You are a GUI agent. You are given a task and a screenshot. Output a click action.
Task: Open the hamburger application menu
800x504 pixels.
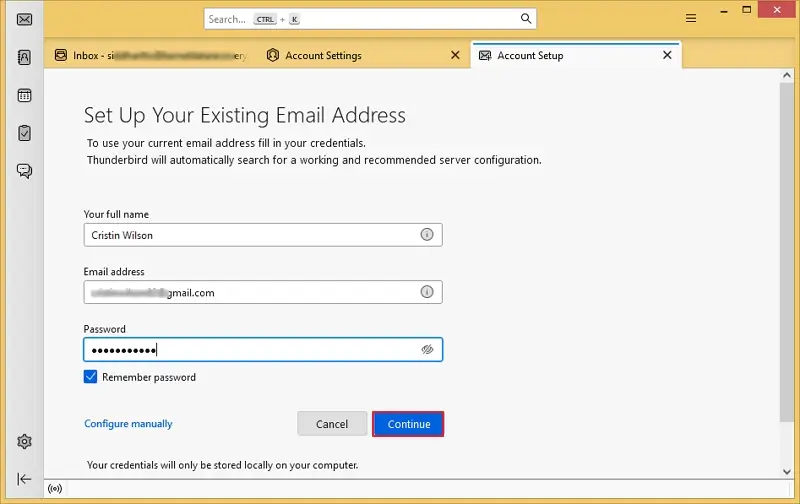[x=691, y=18]
